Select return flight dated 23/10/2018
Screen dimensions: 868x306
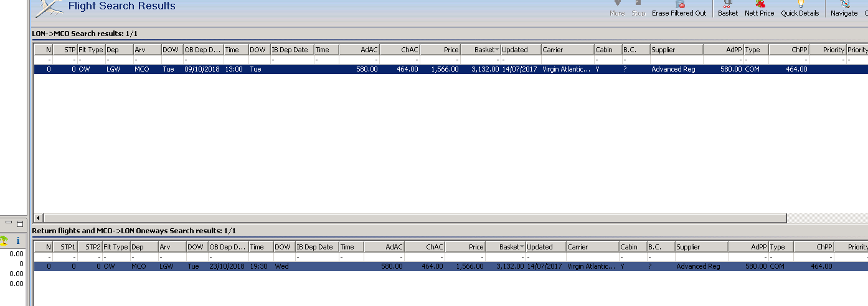(x=451, y=266)
